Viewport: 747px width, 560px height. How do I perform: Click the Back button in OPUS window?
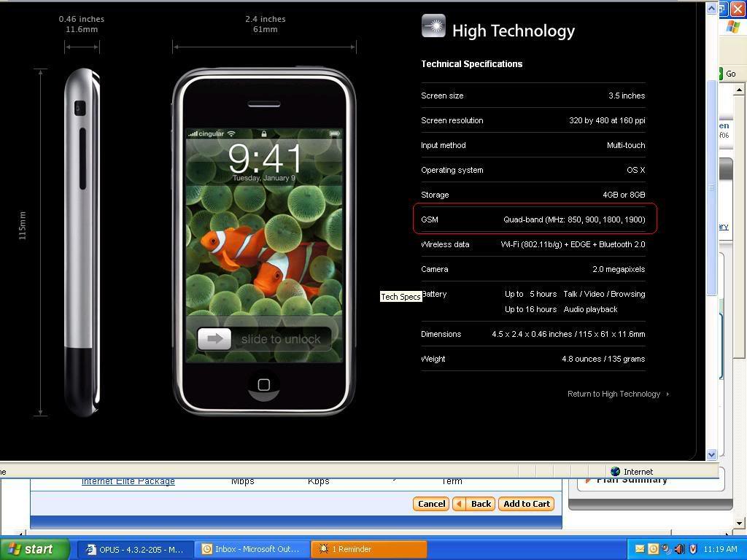point(474,504)
